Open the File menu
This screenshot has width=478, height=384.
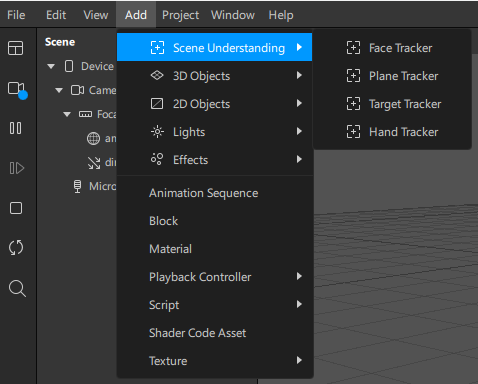pyautogui.click(x=16, y=15)
